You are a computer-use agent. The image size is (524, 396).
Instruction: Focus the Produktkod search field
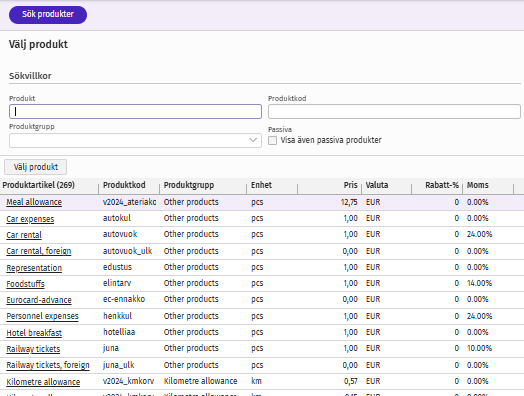394,112
